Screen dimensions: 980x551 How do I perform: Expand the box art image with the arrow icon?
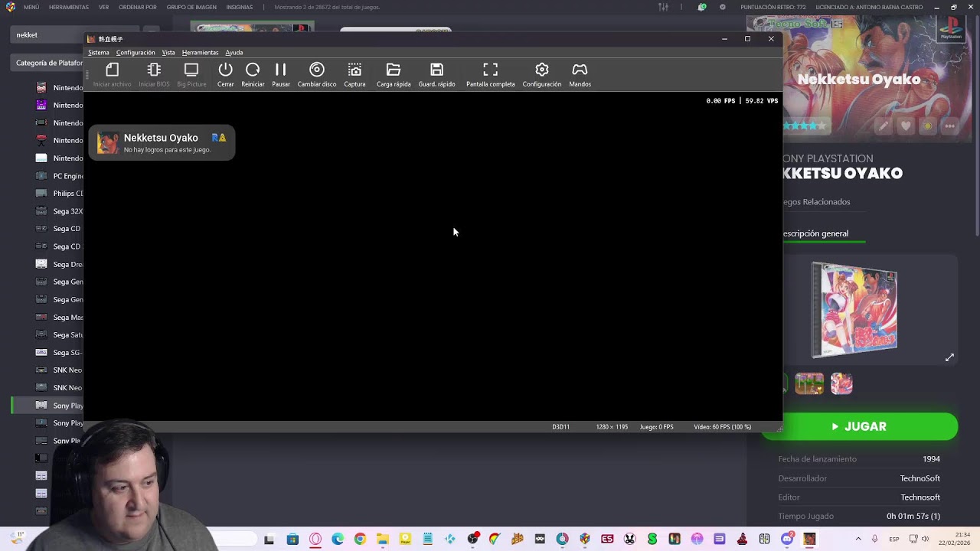(x=949, y=357)
